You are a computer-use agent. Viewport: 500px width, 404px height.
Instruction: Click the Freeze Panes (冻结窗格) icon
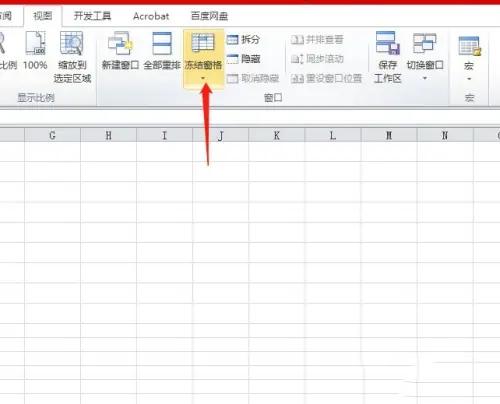click(x=203, y=43)
